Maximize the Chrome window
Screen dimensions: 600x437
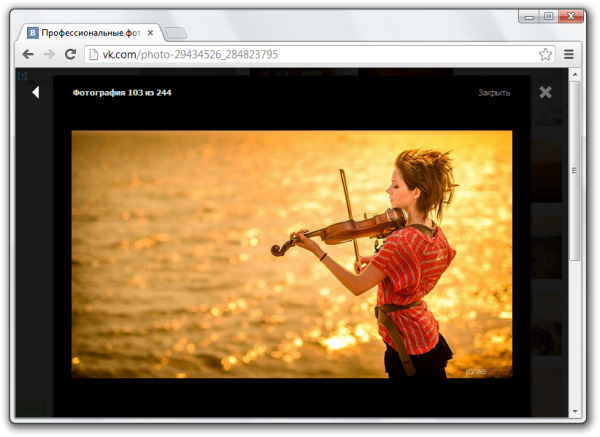548,15
